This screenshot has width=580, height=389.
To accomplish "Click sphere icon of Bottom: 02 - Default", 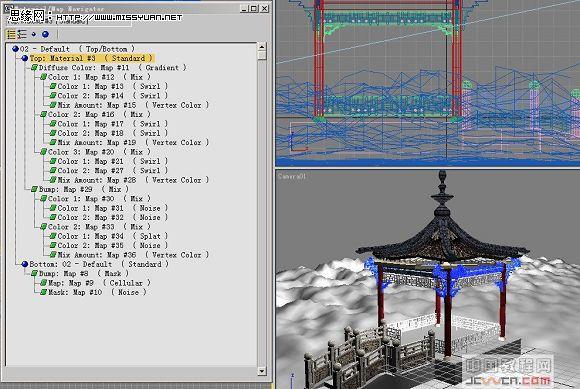I will (25, 264).
